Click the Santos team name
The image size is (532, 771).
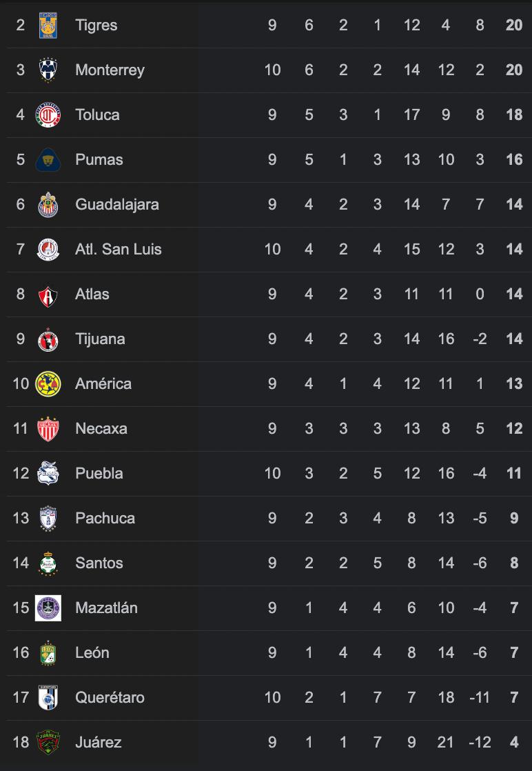click(x=99, y=563)
